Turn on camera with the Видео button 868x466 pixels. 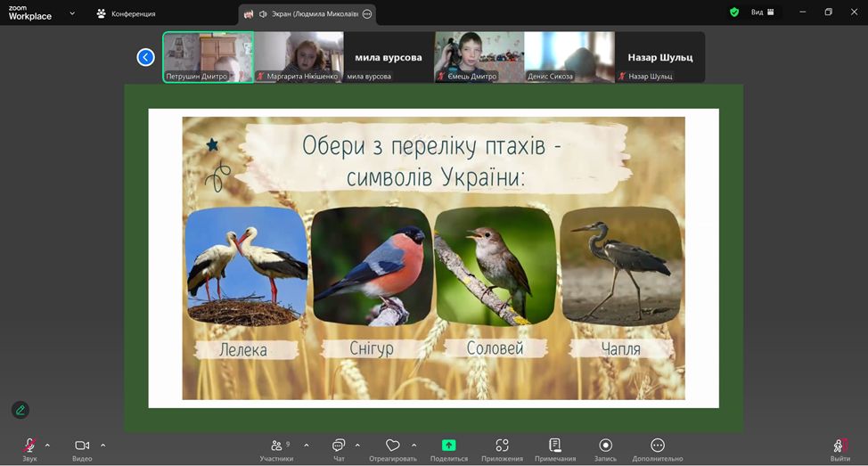(82, 446)
